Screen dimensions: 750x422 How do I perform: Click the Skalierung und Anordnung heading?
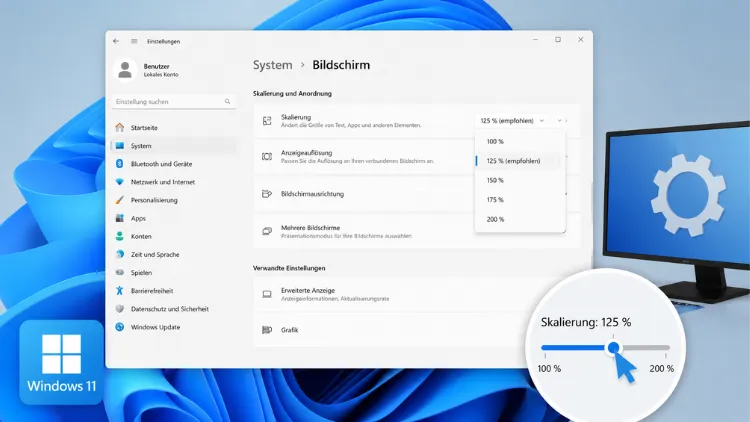(292, 93)
